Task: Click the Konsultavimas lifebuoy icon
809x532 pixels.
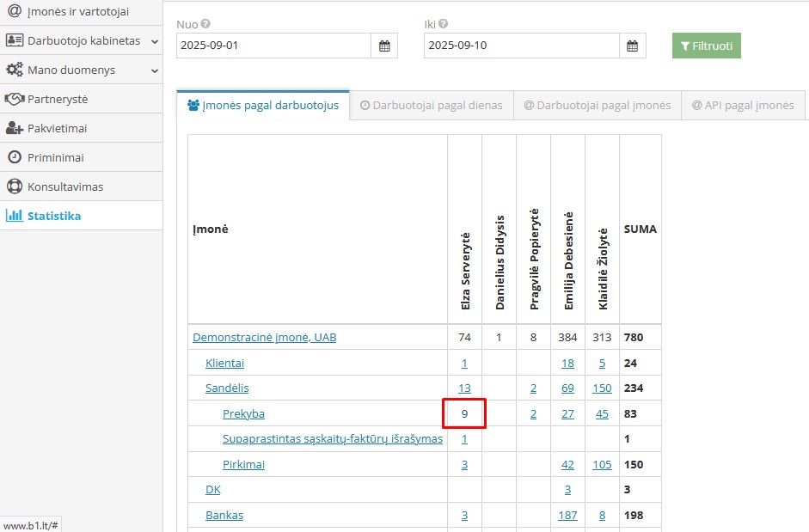Action: coord(14,187)
